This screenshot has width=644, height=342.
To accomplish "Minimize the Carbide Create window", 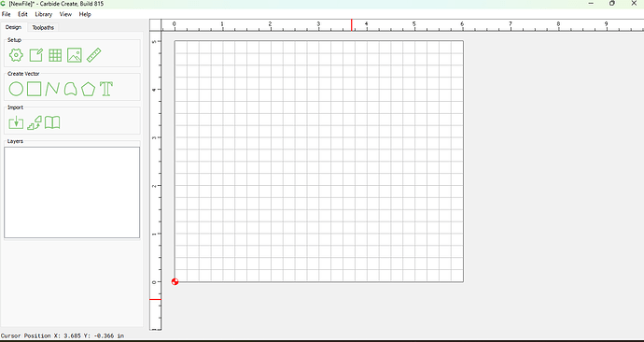I will pyautogui.click(x=591, y=4).
